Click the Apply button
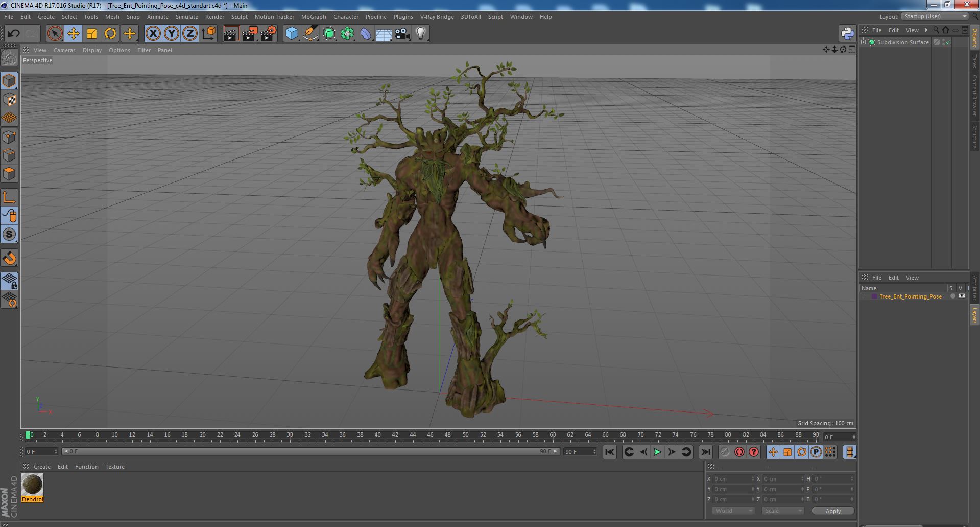Viewport: 980px width, 527px height. pyautogui.click(x=832, y=511)
